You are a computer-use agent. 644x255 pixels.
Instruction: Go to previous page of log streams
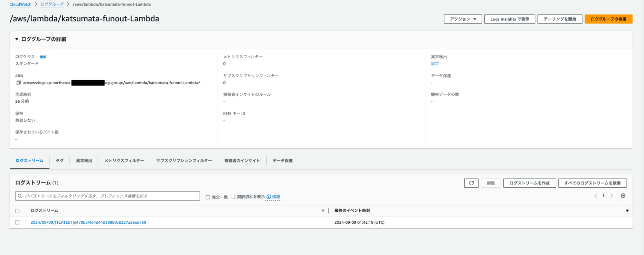[596, 196]
